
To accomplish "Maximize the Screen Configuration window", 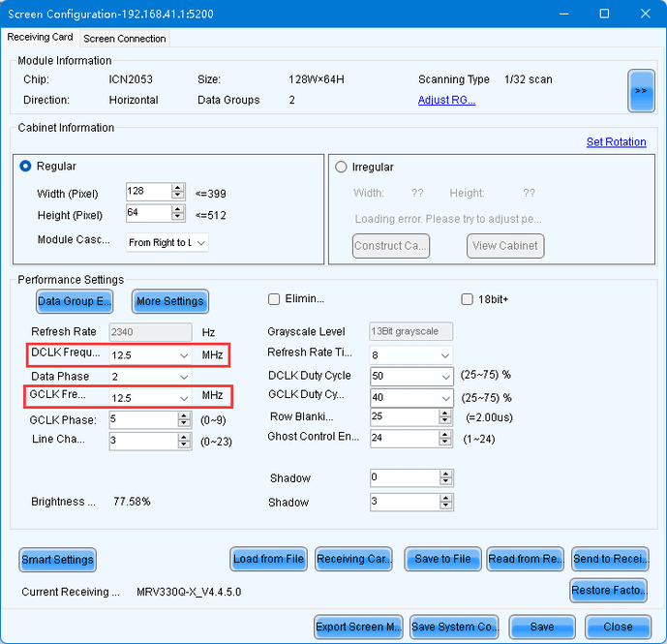I will pos(604,14).
